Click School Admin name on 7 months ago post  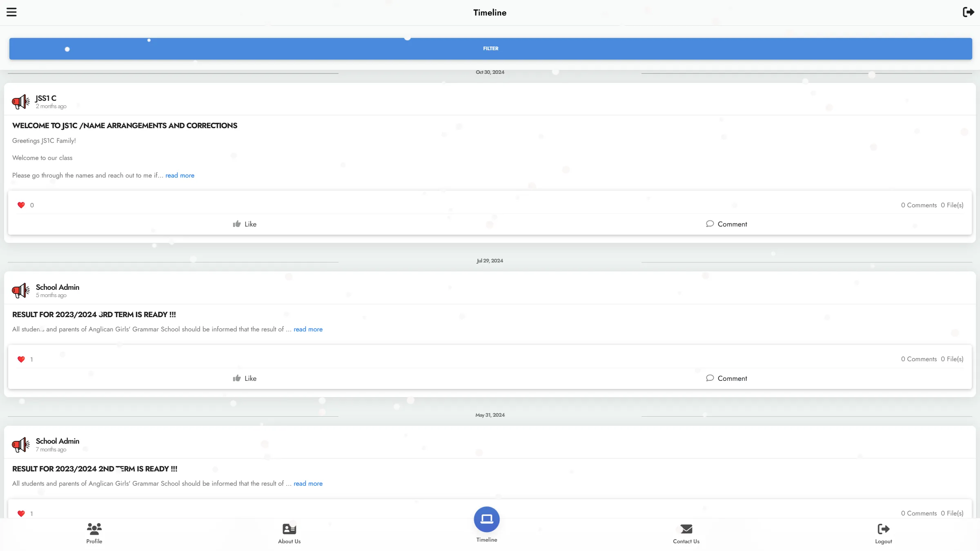[x=58, y=441]
